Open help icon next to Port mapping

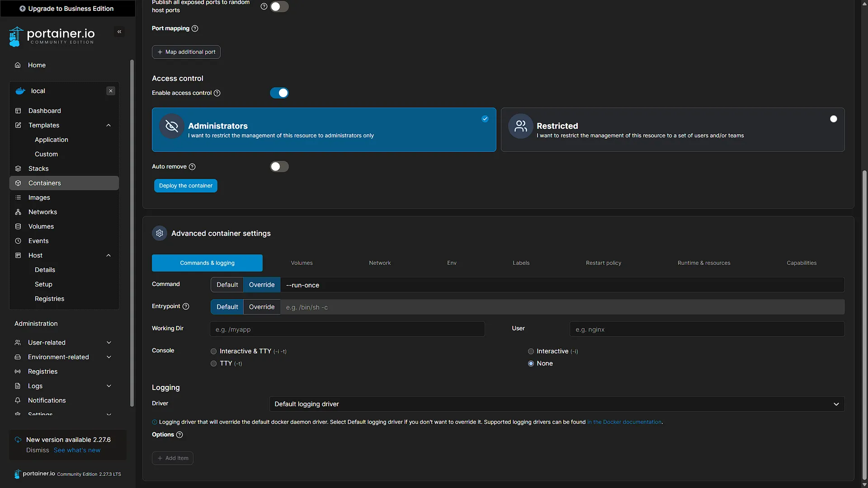(x=195, y=28)
